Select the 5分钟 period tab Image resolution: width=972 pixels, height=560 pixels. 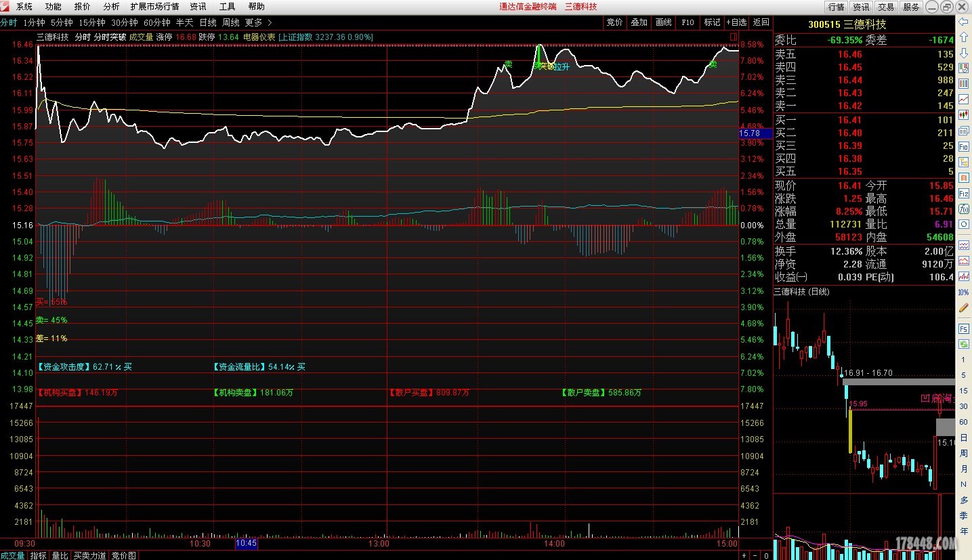(x=62, y=22)
